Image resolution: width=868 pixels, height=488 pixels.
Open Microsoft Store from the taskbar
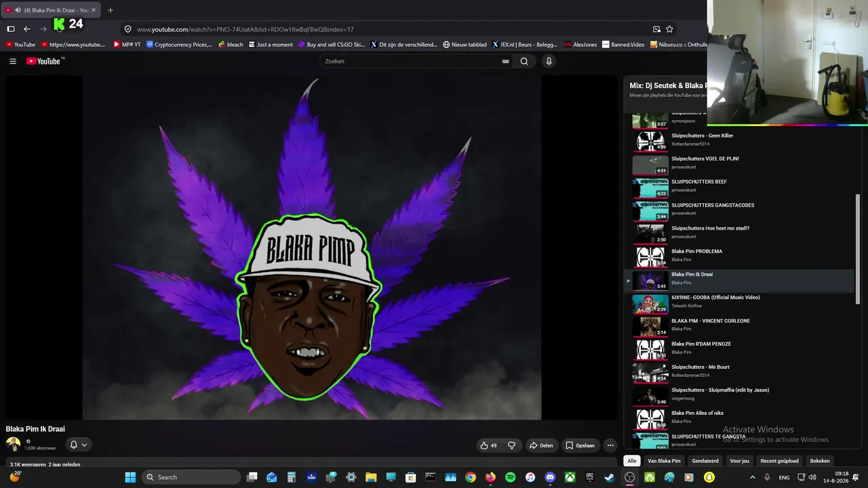(x=410, y=477)
